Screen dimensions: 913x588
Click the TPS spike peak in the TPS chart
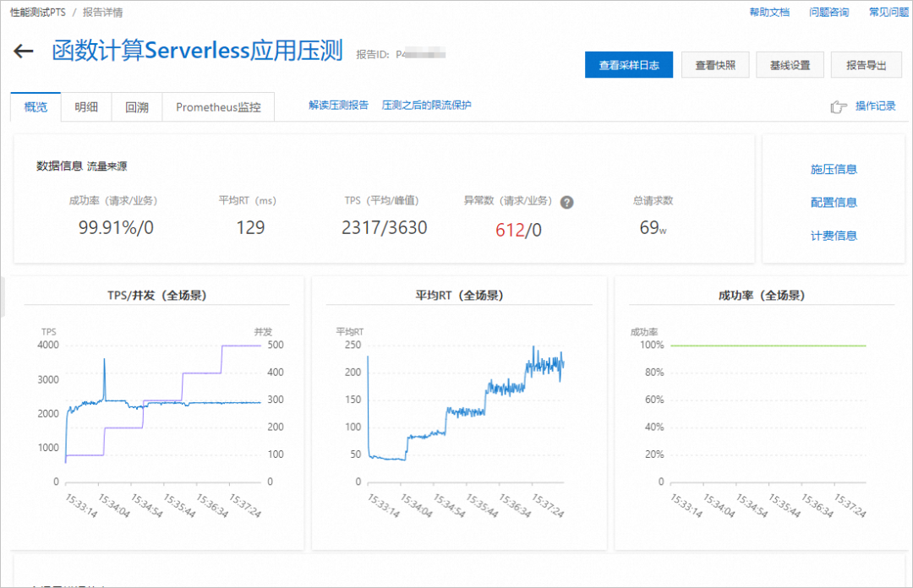[x=104, y=360]
